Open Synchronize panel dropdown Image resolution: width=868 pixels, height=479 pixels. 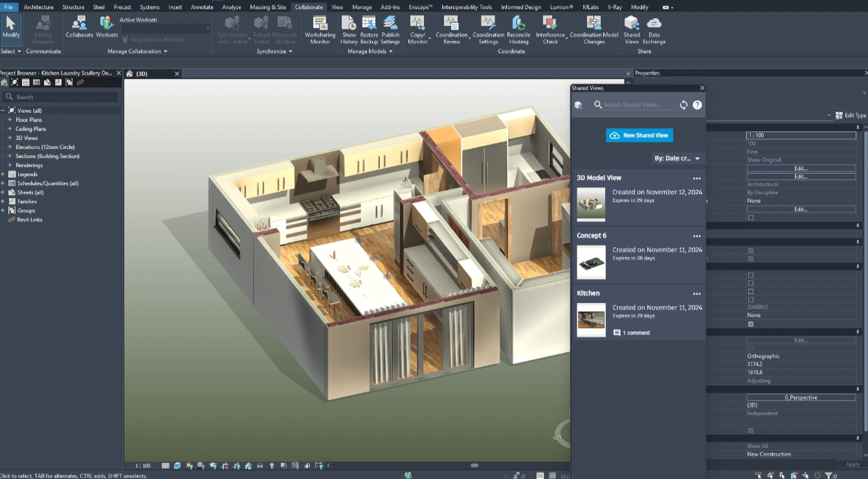click(x=274, y=51)
